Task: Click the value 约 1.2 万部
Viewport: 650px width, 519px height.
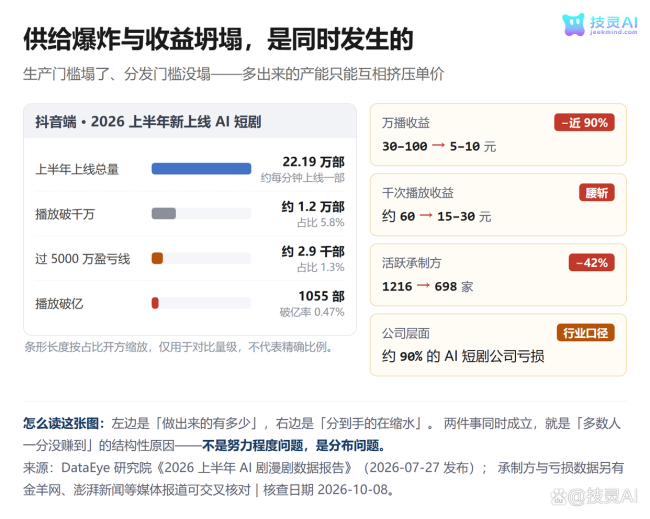Action: pos(313,206)
